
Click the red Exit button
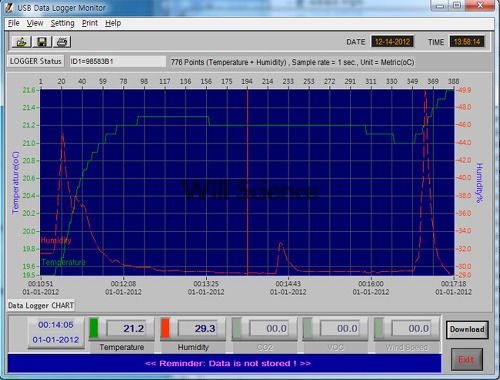tap(467, 359)
